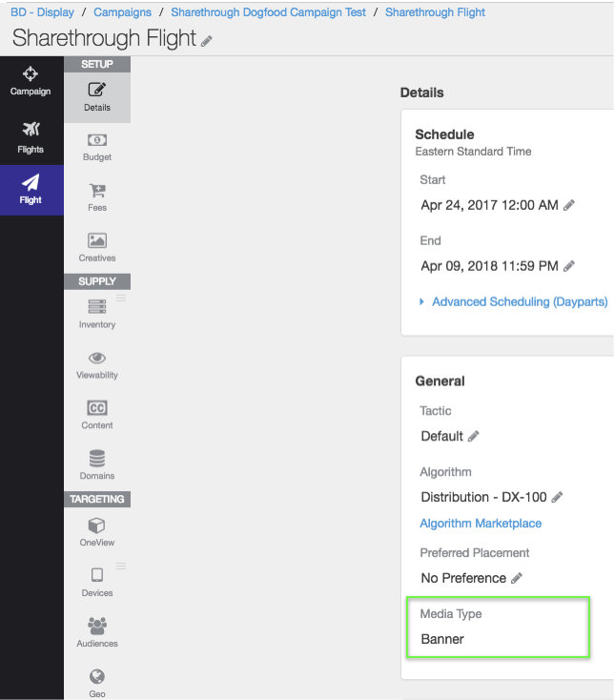This screenshot has width=614, height=700.
Task: Open the Viewability eye icon
Action: tap(97, 358)
